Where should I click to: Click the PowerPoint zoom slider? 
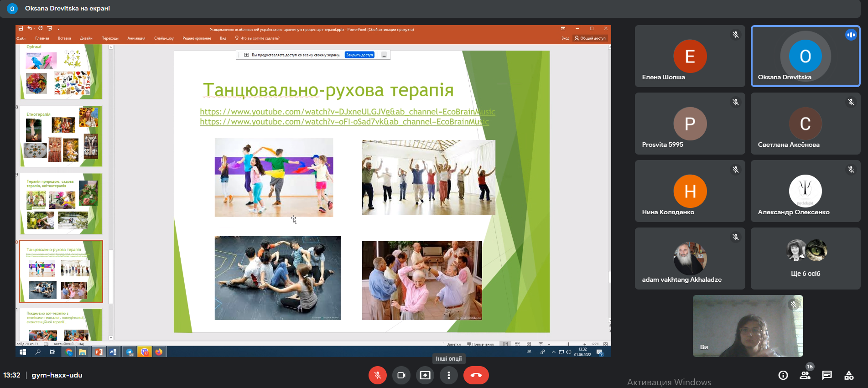point(568,344)
